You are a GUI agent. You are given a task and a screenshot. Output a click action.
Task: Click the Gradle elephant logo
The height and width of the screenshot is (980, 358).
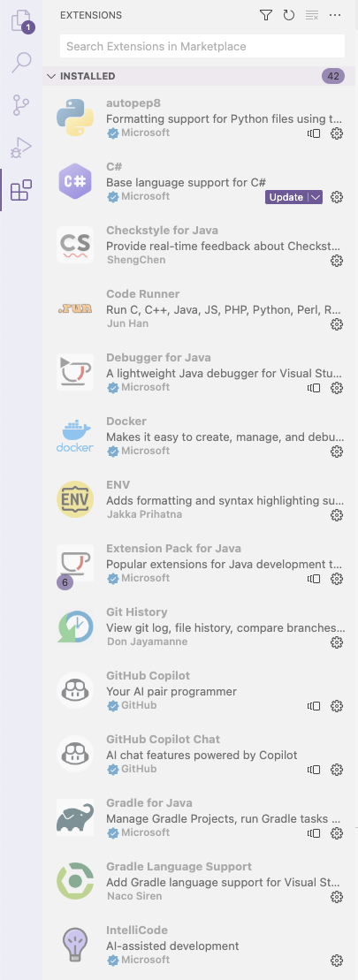click(x=75, y=817)
